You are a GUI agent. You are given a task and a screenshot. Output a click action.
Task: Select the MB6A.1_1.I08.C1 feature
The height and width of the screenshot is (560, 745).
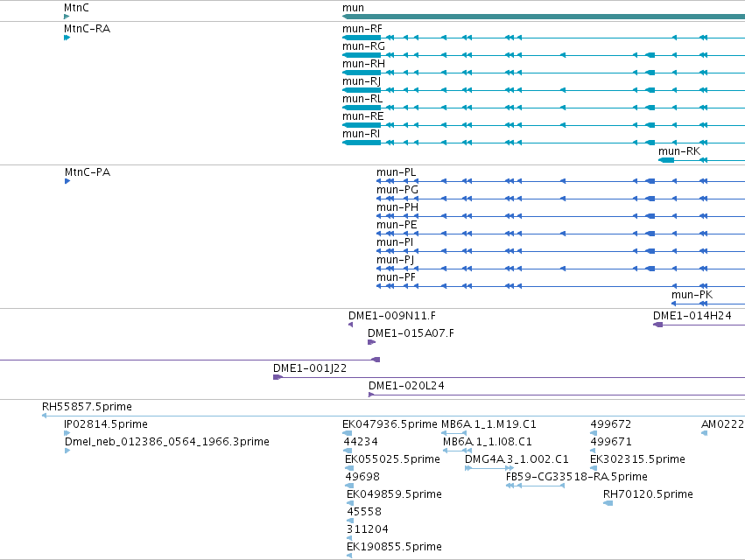tap(457, 451)
